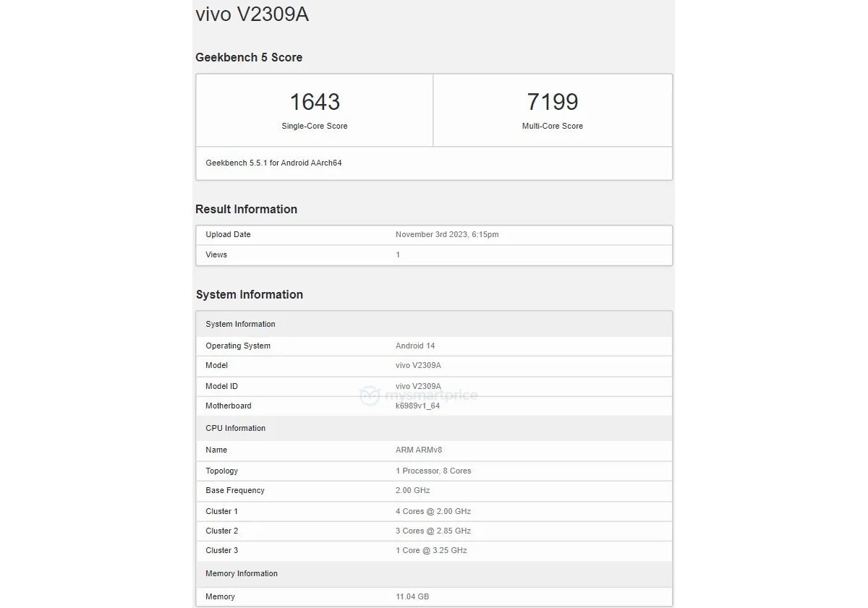
Task: Click Cluster 2 value 3 Cores @ 2.85 GHz
Action: (433, 531)
